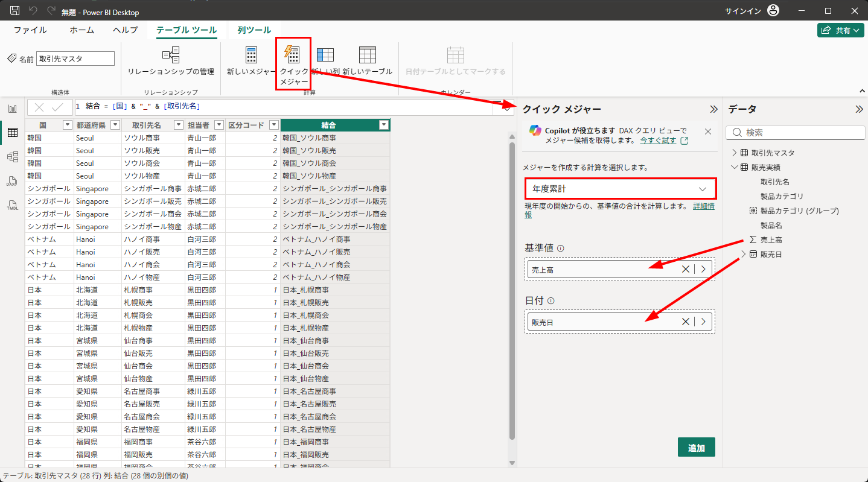This screenshot has height=482, width=868.
Task: Create a 新しいメジャー
Action: [251, 61]
